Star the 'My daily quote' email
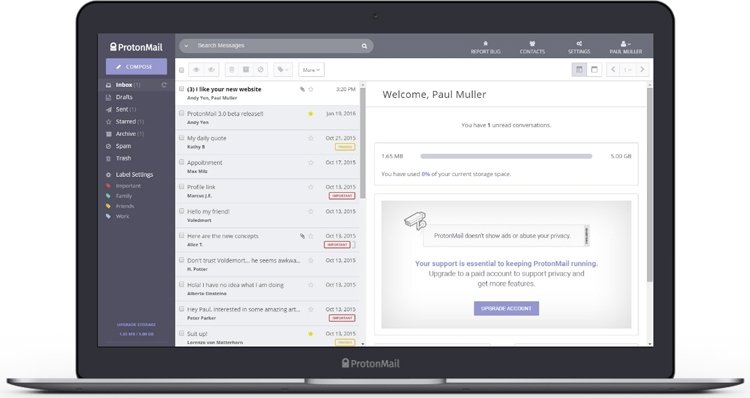The image size is (750, 398). (x=310, y=138)
